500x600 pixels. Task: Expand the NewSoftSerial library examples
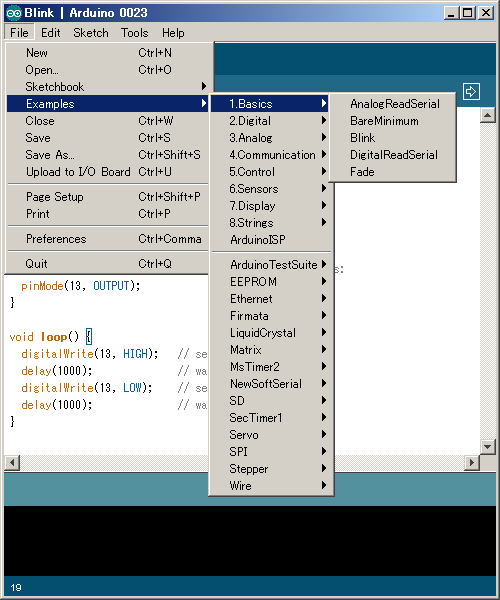[271, 384]
